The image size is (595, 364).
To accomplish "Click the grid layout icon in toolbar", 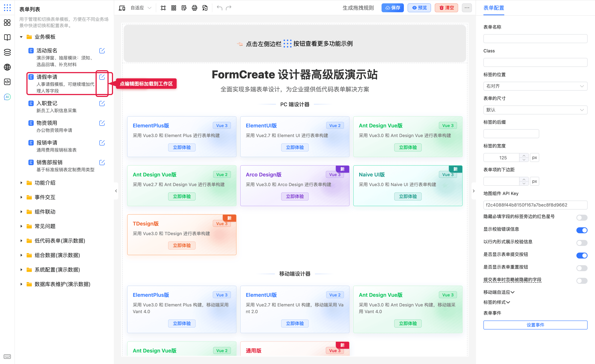I will click(174, 8).
